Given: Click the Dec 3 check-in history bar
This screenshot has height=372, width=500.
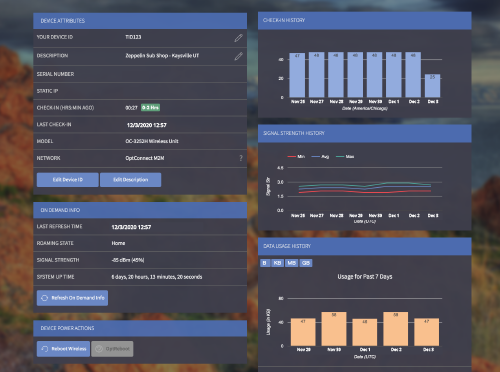Looking at the screenshot, I should point(432,86).
